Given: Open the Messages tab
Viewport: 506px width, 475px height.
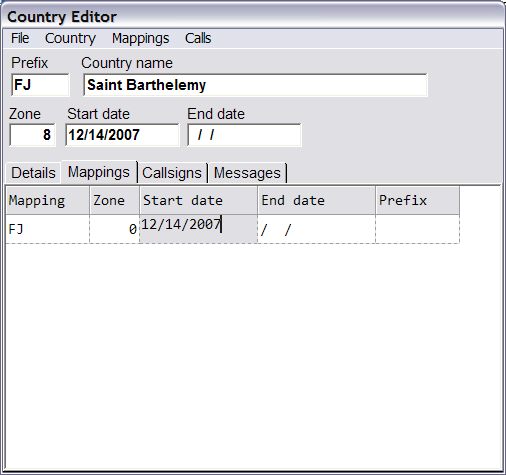Looking at the screenshot, I should (247, 173).
